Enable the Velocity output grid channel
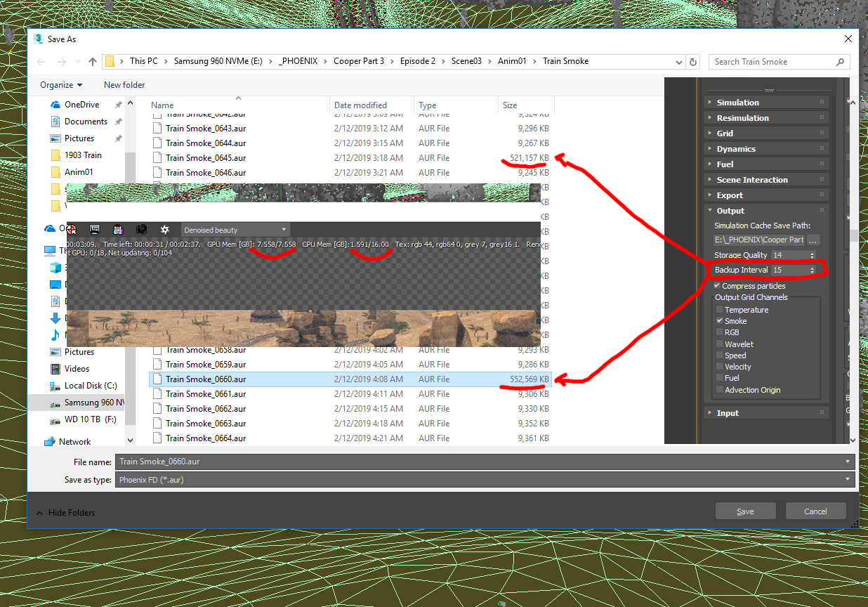Image resolution: width=868 pixels, height=607 pixels. point(720,367)
